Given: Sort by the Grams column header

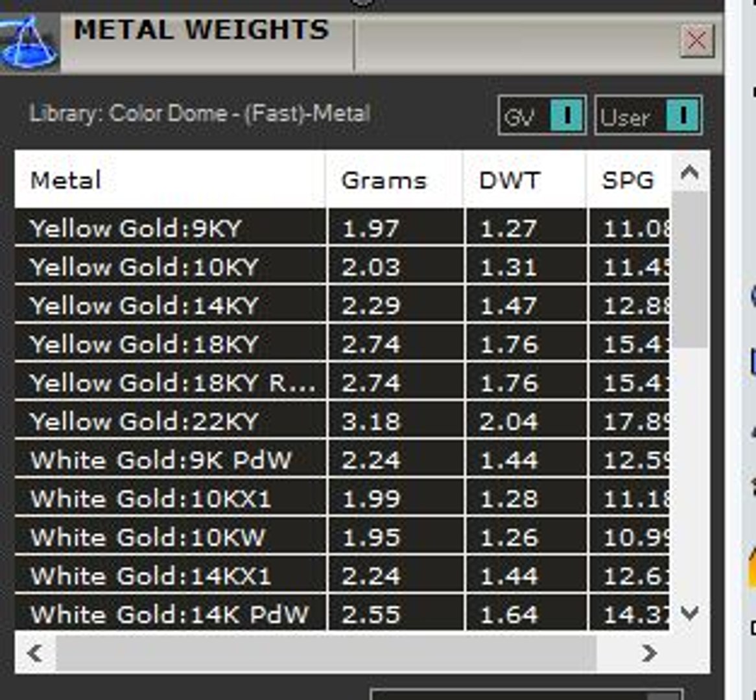Looking at the screenshot, I should point(394,180).
